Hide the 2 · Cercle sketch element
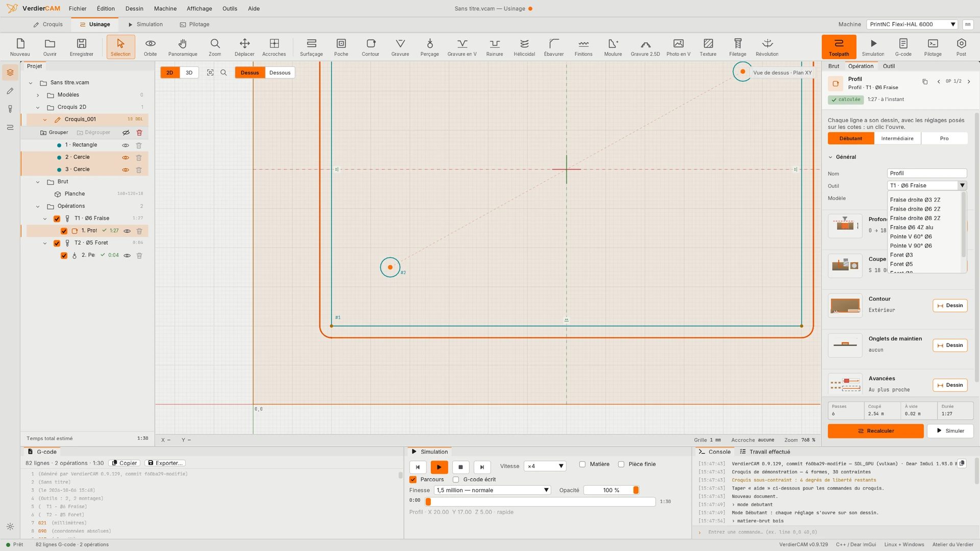980x551 pixels. click(x=126, y=158)
